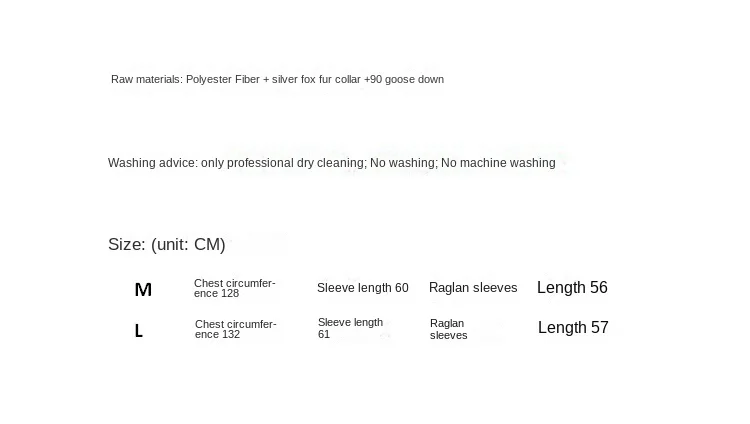Click the words +90 goose down

pyautogui.click(x=404, y=79)
